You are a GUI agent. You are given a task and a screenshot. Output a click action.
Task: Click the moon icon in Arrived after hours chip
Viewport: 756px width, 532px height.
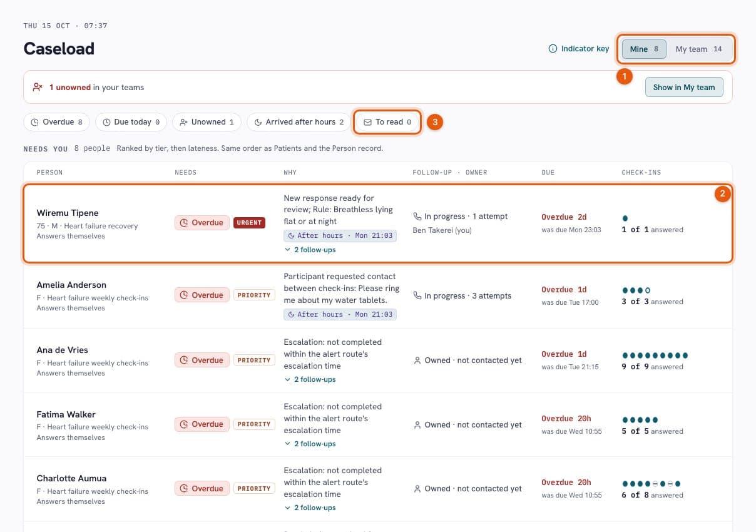tap(258, 122)
